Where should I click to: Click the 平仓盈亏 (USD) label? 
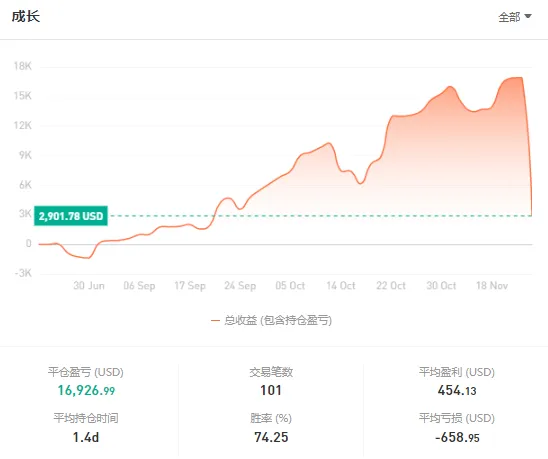tap(86, 372)
